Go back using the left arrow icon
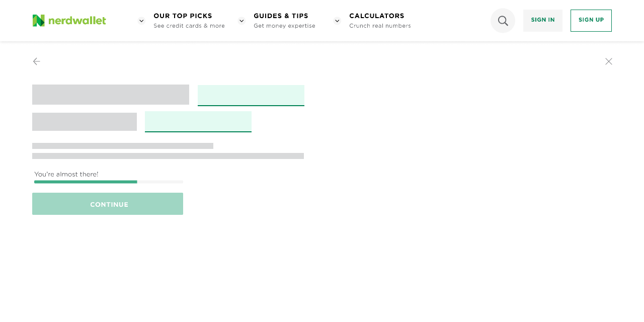Image resolution: width=644 pixels, height=322 pixels. pyautogui.click(x=37, y=61)
